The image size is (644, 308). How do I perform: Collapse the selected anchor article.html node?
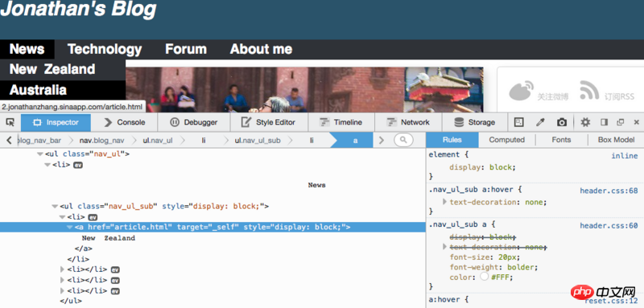[69, 228]
